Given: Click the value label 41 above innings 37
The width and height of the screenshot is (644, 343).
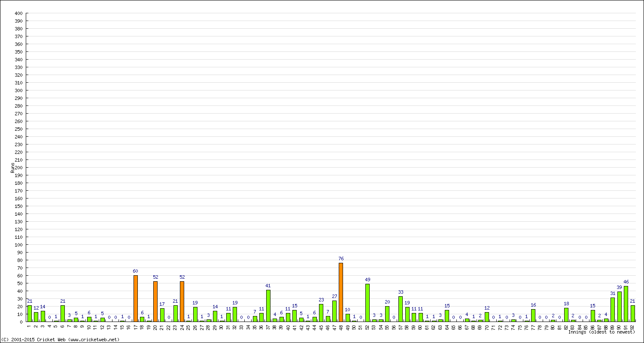Looking at the screenshot, I should pyautogui.click(x=268, y=286).
